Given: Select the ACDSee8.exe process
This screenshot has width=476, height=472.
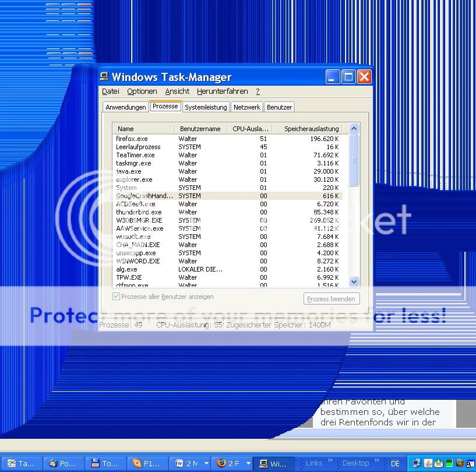Looking at the screenshot, I should coord(228,204).
